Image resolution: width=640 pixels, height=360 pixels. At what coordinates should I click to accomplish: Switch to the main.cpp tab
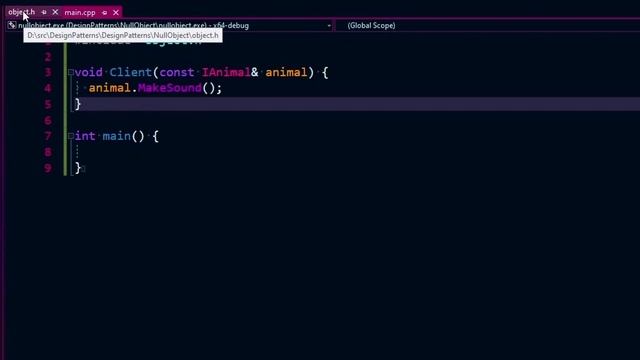(80, 13)
